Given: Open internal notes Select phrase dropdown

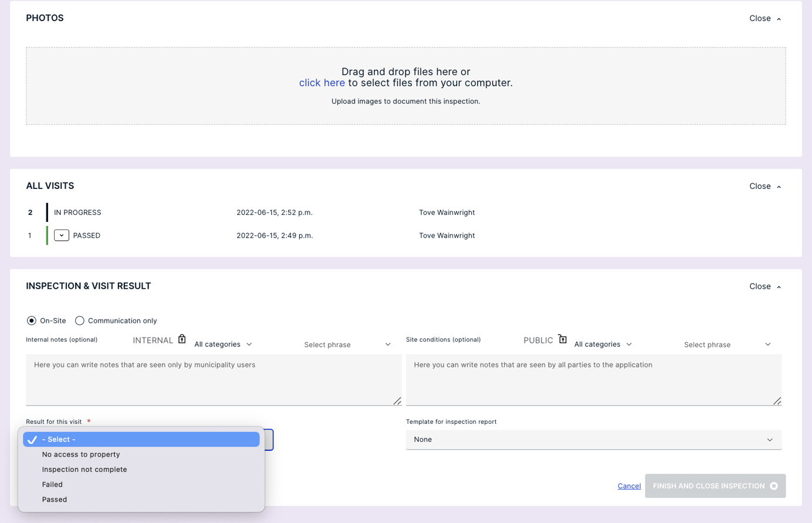Looking at the screenshot, I should (x=347, y=345).
